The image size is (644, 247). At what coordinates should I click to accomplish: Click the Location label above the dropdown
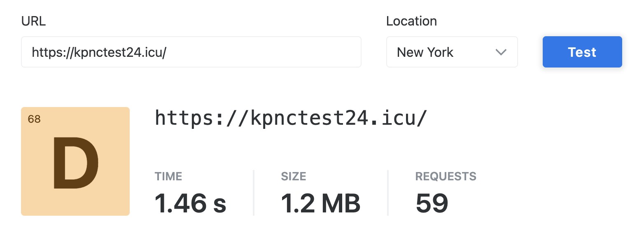click(411, 21)
